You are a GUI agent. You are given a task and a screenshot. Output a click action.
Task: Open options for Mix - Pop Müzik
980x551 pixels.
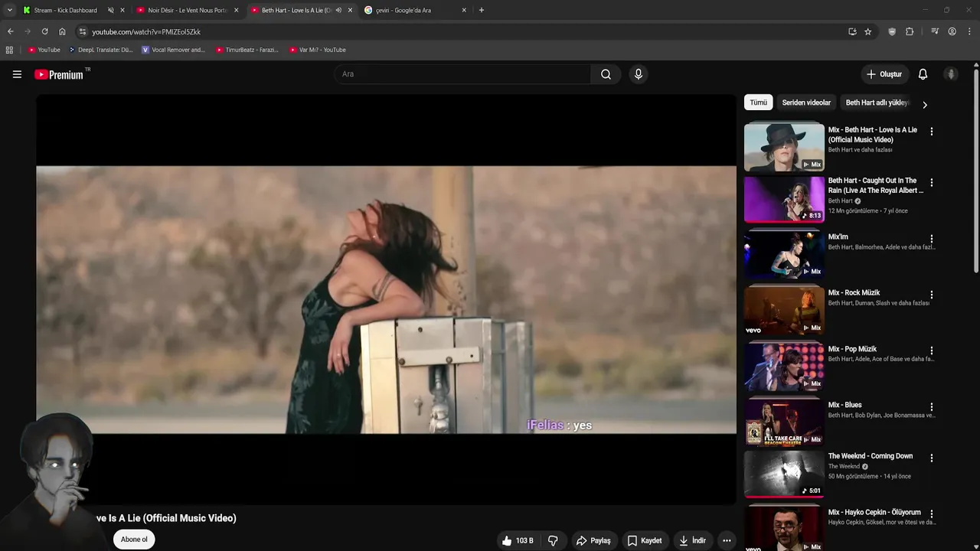[932, 350]
